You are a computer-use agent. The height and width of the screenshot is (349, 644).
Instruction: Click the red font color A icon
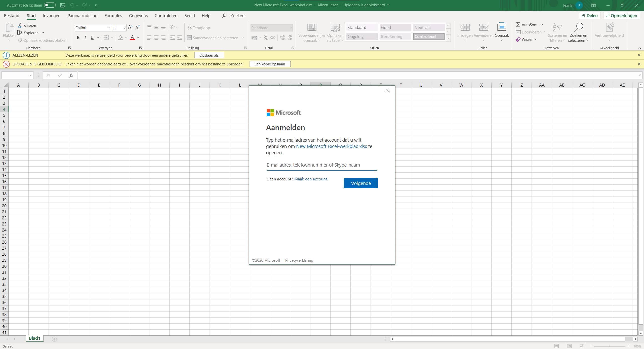pyautogui.click(x=132, y=38)
